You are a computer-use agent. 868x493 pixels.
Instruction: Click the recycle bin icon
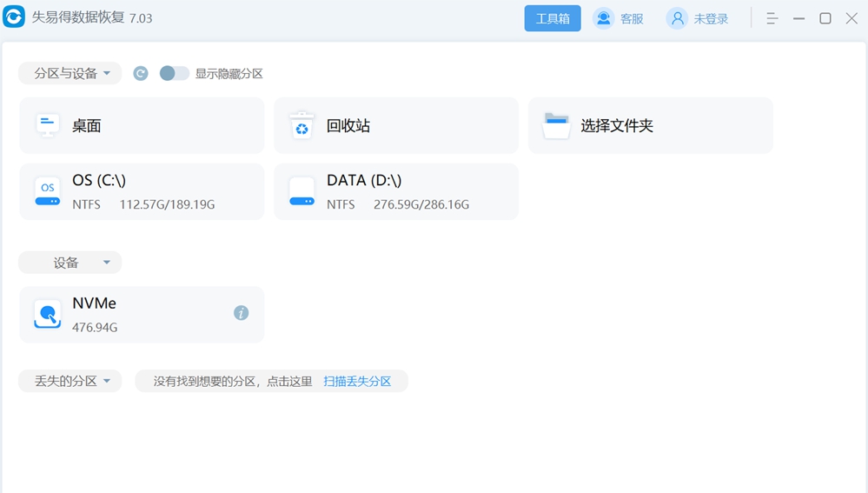tap(301, 125)
